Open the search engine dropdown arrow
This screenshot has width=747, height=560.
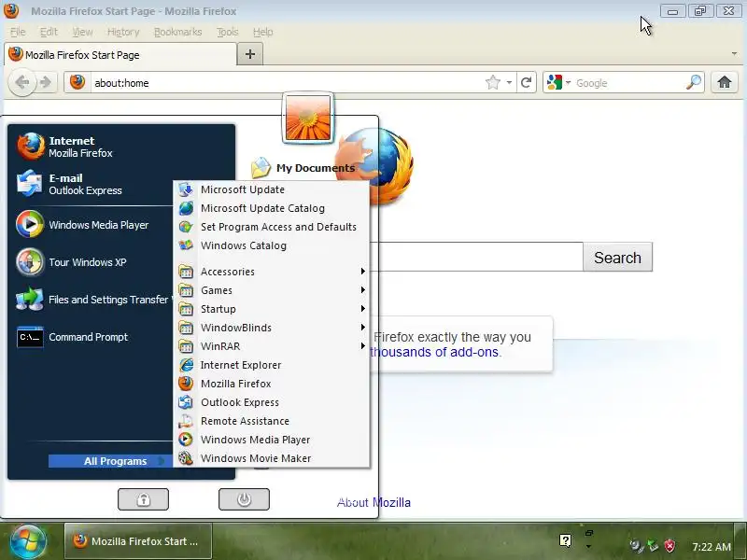pyautogui.click(x=568, y=83)
